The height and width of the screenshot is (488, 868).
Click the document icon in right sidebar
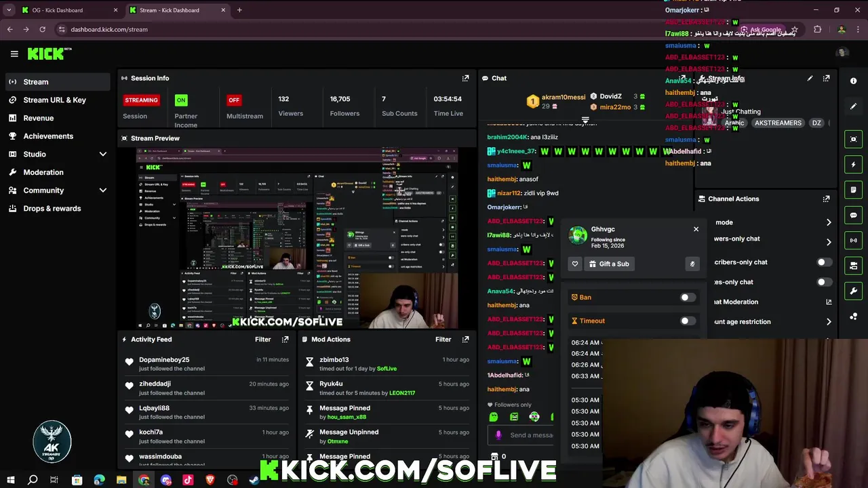point(853,190)
